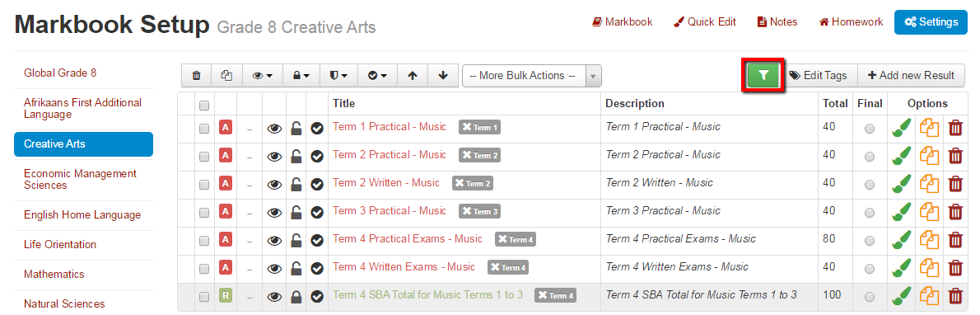Open the More Bulk Actions dropdown
This screenshot has height=315, width=980.
(x=532, y=76)
